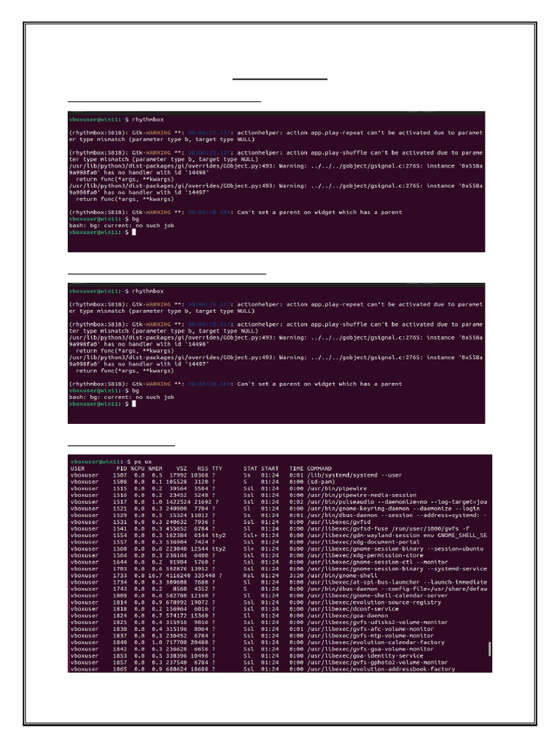Click the underlined heading above the ps ux terminal

(x=122, y=446)
